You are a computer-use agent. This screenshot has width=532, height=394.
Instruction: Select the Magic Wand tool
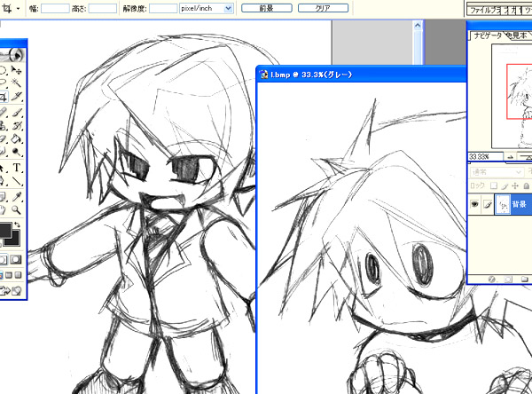coord(16,83)
